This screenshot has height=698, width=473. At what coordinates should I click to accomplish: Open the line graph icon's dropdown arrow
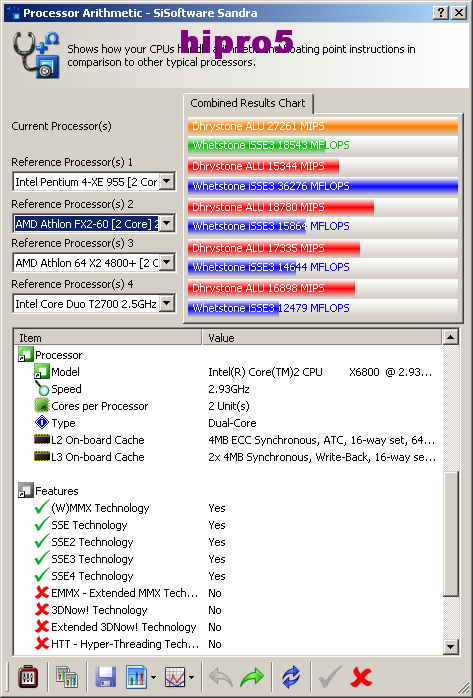191,678
